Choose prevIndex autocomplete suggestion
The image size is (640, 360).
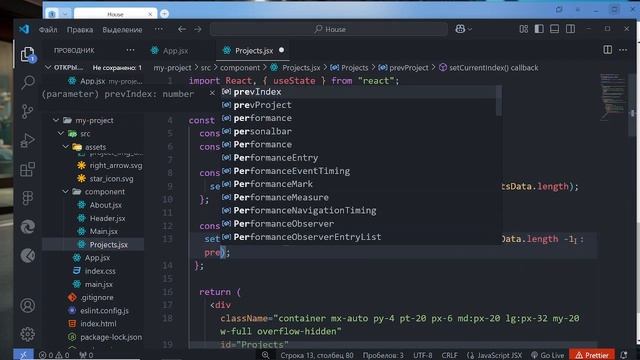point(358,92)
